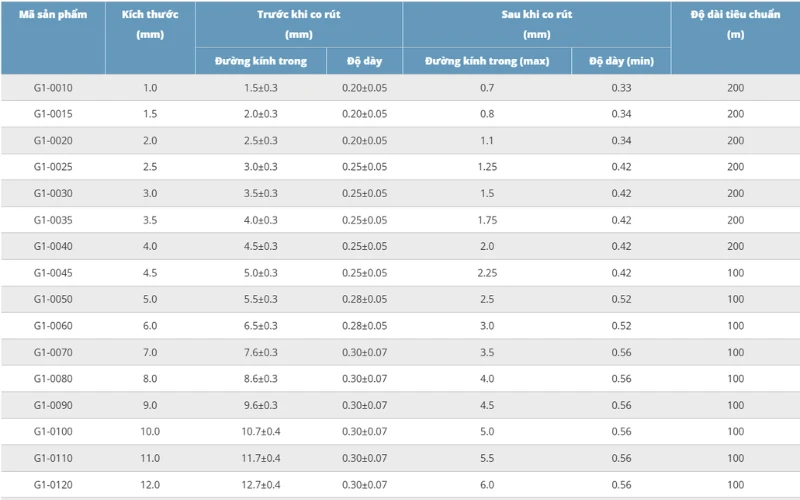Click size 7.0 in G1-0070 row
This screenshot has height=500, width=800.
[150, 352]
